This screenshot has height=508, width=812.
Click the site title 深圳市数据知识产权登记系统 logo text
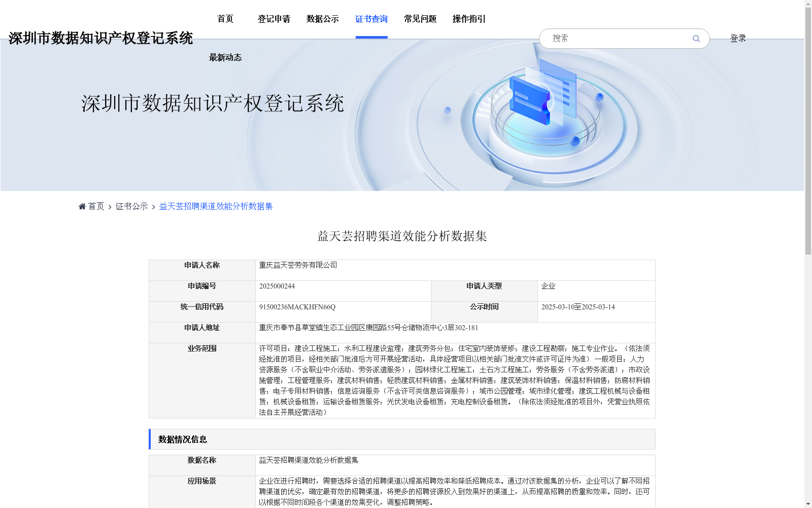[x=100, y=38]
